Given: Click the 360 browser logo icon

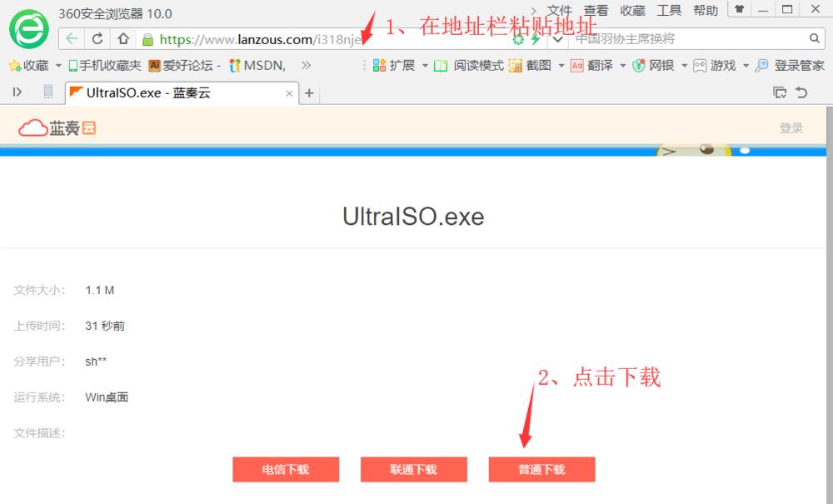Looking at the screenshot, I should 29,29.
